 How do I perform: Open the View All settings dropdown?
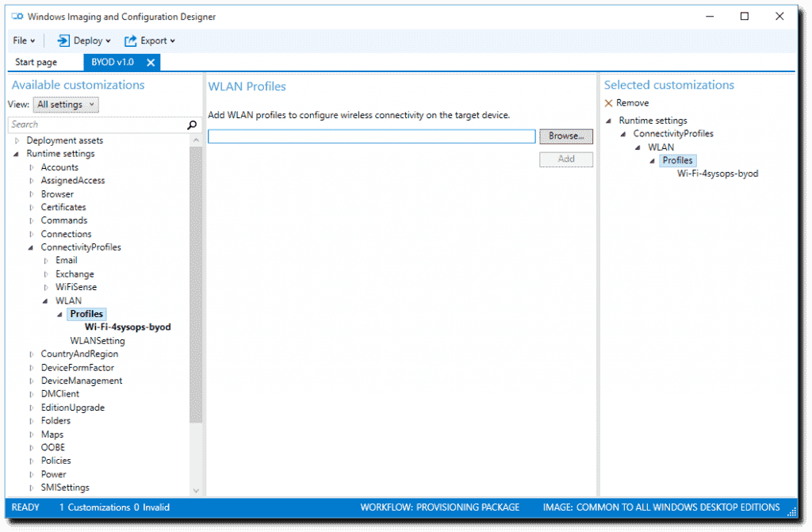66,104
